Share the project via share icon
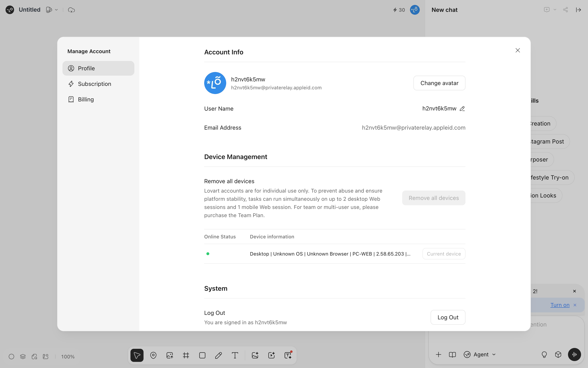The width and height of the screenshot is (588, 368). tap(565, 10)
